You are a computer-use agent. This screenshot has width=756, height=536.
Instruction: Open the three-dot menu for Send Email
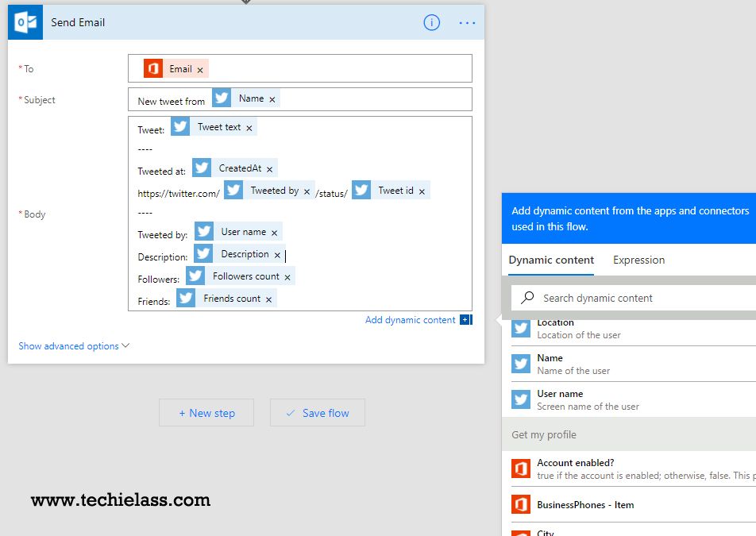[467, 23]
